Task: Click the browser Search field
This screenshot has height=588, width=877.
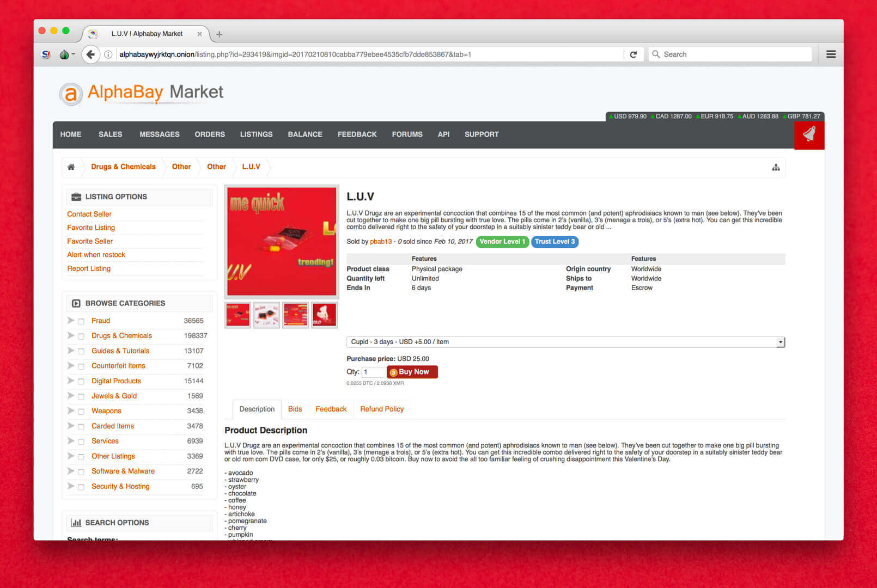Action: pos(730,54)
